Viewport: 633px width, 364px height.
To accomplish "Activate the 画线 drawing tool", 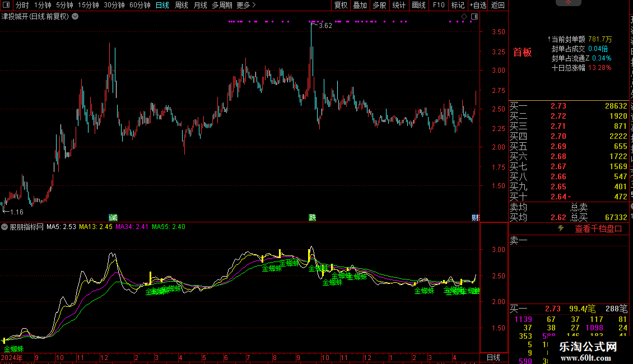I will point(418,5).
